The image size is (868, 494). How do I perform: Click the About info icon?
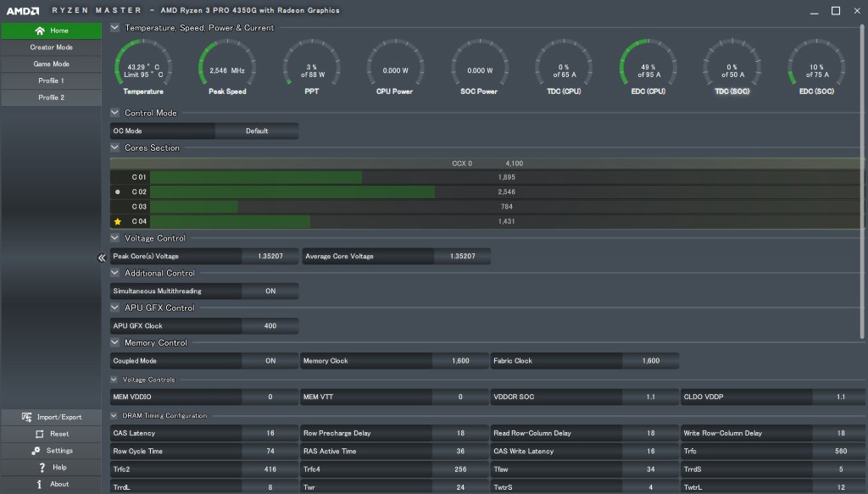40,484
